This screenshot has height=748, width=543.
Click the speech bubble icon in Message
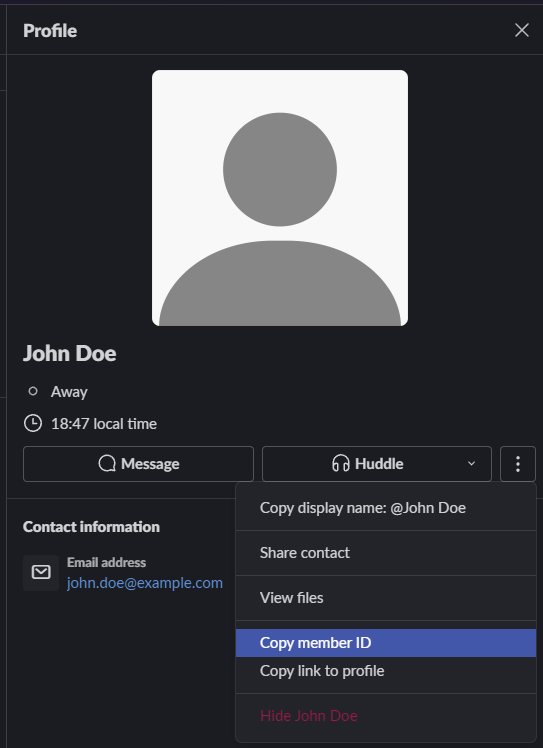[107, 464]
